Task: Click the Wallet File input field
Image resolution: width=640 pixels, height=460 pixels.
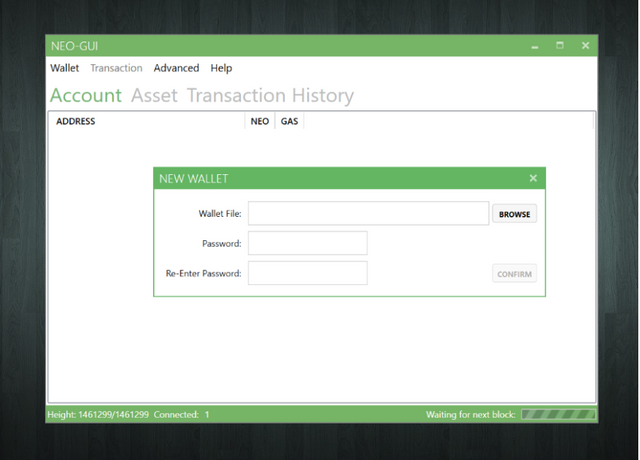Action: (x=369, y=213)
